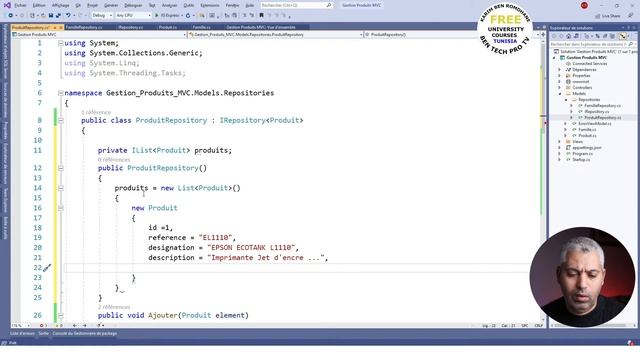The image size is (640, 360).
Task: Collapse the constructor on line 12
Action: (61, 168)
